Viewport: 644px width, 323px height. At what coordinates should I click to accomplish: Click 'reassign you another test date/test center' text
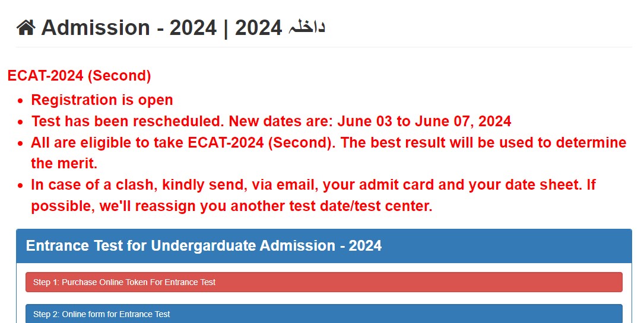(283, 206)
